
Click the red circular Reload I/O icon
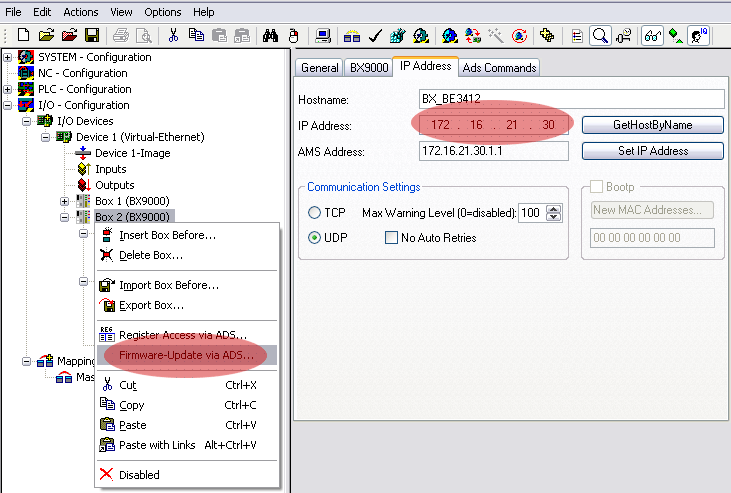[x=519, y=35]
